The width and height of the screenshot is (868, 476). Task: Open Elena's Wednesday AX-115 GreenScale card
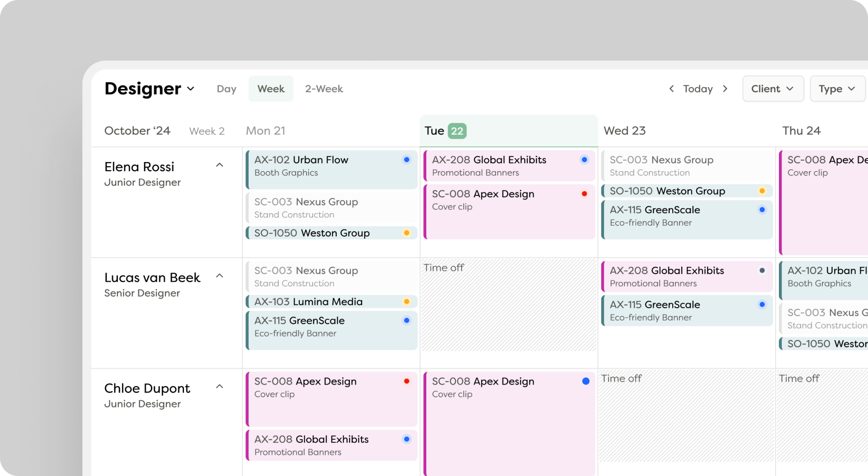coord(687,220)
